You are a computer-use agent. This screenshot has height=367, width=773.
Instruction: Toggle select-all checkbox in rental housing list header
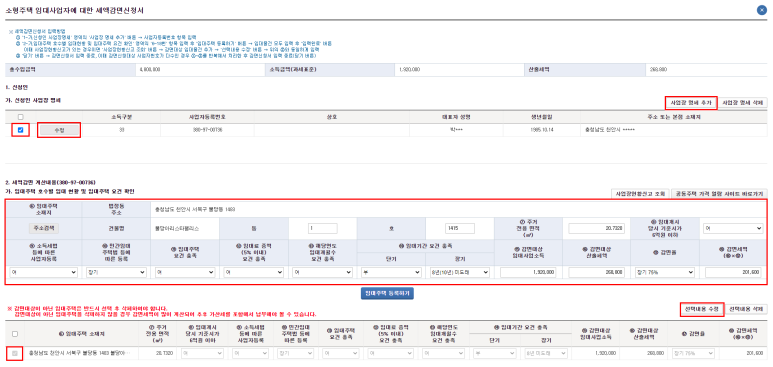click(x=15, y=334)
